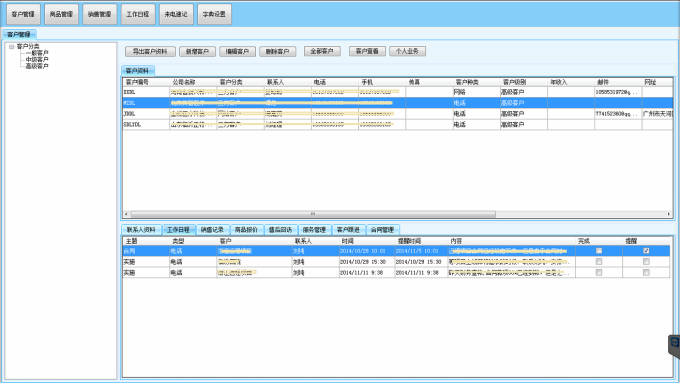
Task: Switch to 联系人资料 tab
Action: pyautogui.click(x=141, y=230)
